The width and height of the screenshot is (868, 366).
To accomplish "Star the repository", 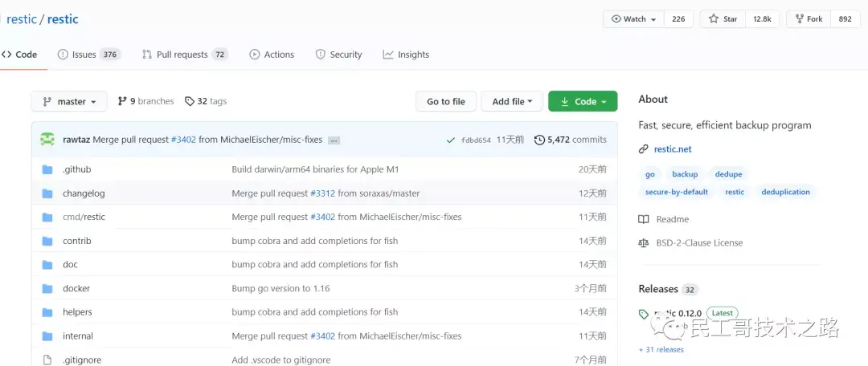I will [x=723, y=18].
